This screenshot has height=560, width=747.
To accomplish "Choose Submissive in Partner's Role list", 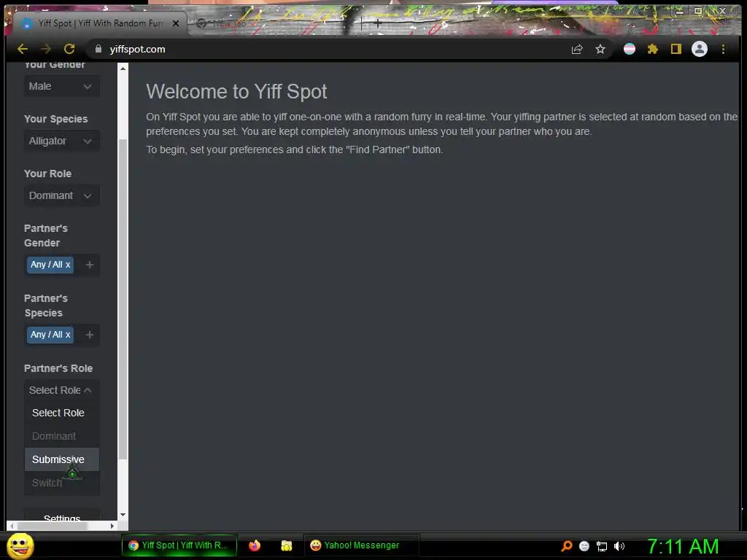I will [61, 459].
